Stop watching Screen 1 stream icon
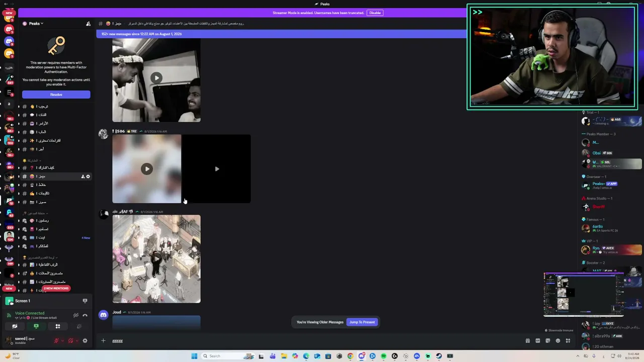This screenshot has height=362, width=644. point(85,301)
